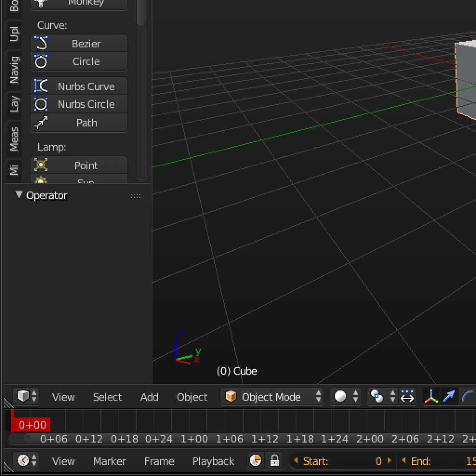Click the red current frame marker at 0+00
Image resolution: width=476 pixels, height=476 pixels.
[x=31, y=424]
